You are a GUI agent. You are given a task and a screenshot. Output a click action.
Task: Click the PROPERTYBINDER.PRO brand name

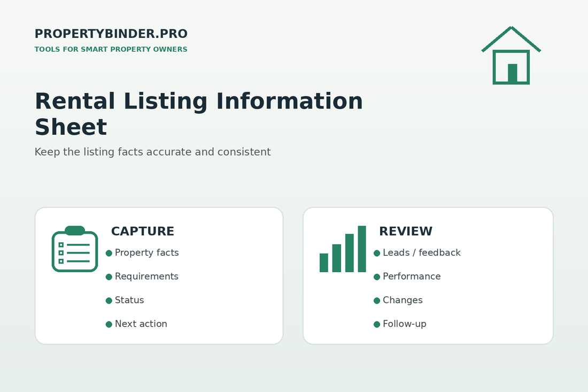(x=111, y=34)
